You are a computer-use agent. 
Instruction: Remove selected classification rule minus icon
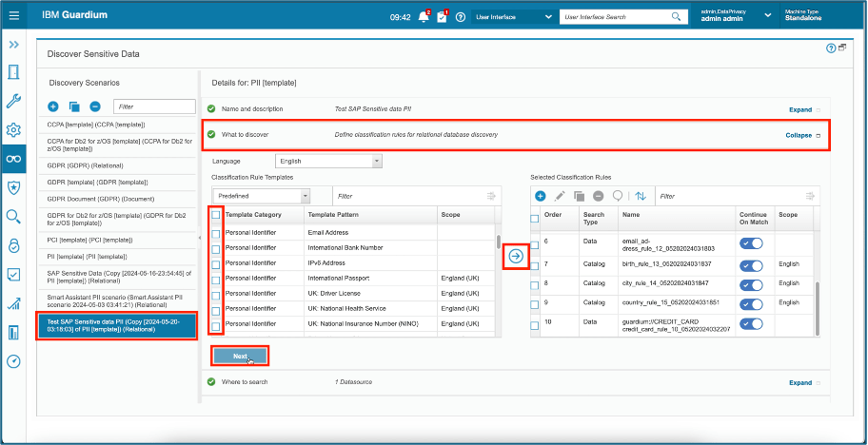(x=599, y=196)
